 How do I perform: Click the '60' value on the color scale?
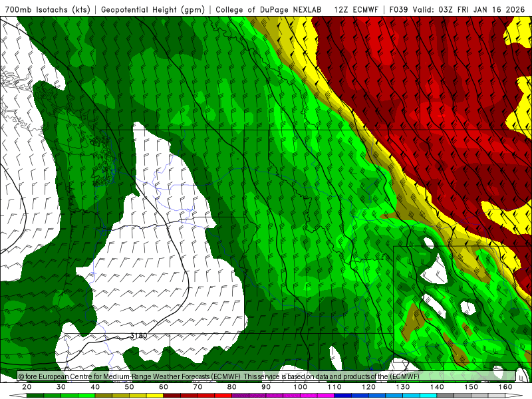[164, 387]
